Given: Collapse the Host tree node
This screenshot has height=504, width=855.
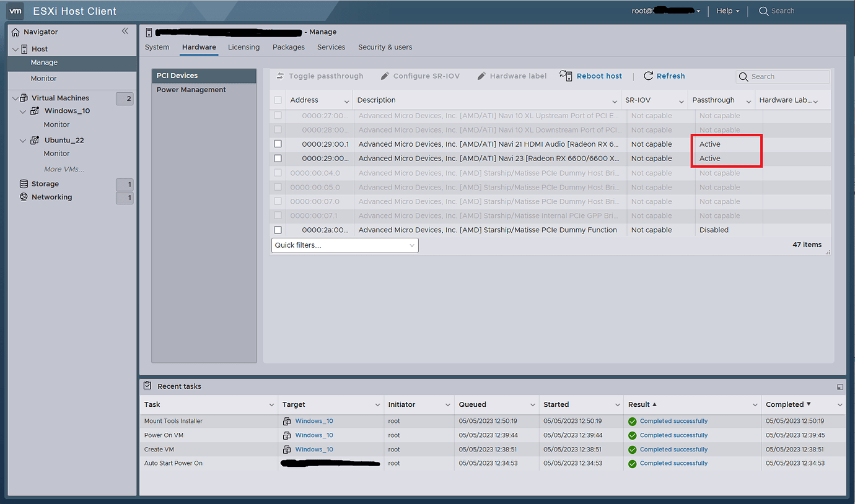Looking at the screenshot, I should (x=15, y=49).
